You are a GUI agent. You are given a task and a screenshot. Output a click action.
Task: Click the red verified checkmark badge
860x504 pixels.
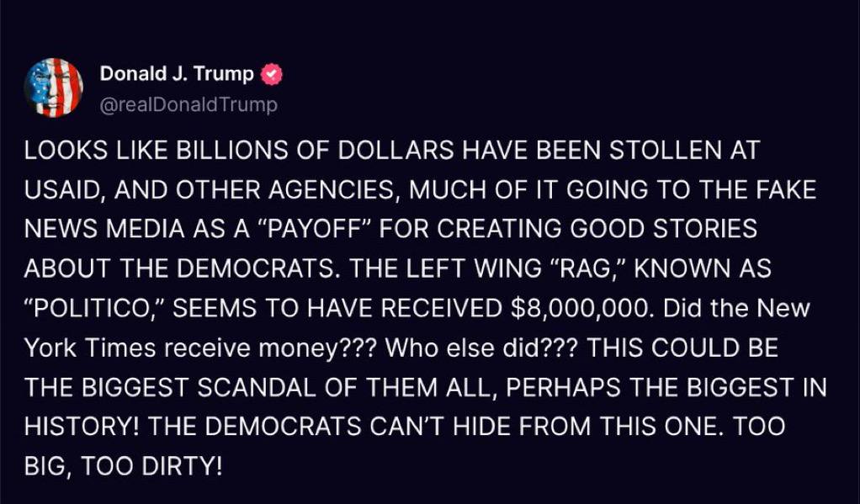[x=271, y=74]
